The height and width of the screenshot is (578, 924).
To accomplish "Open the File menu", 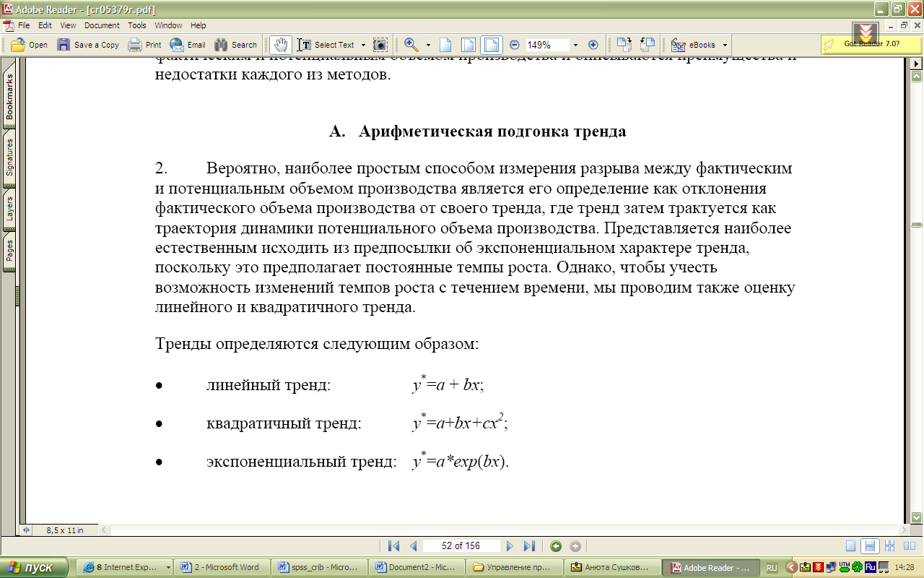I will coord(24,25).
